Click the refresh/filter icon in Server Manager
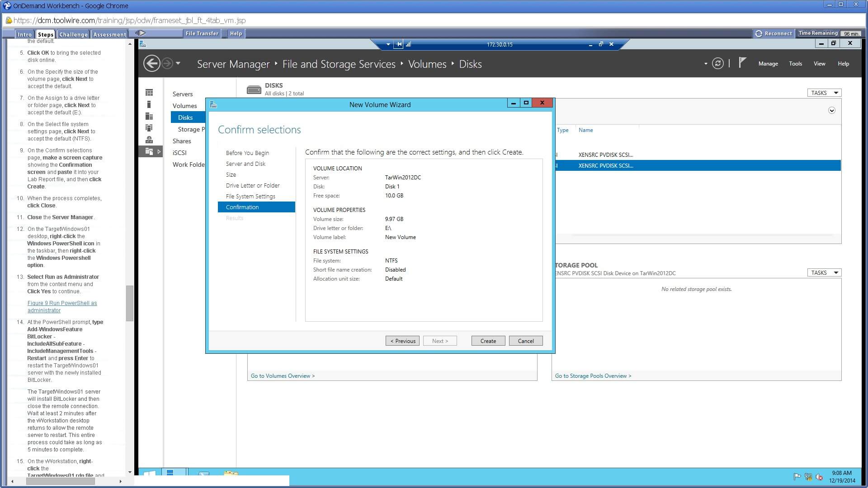 pyautogui.click(x=718, y=64)
